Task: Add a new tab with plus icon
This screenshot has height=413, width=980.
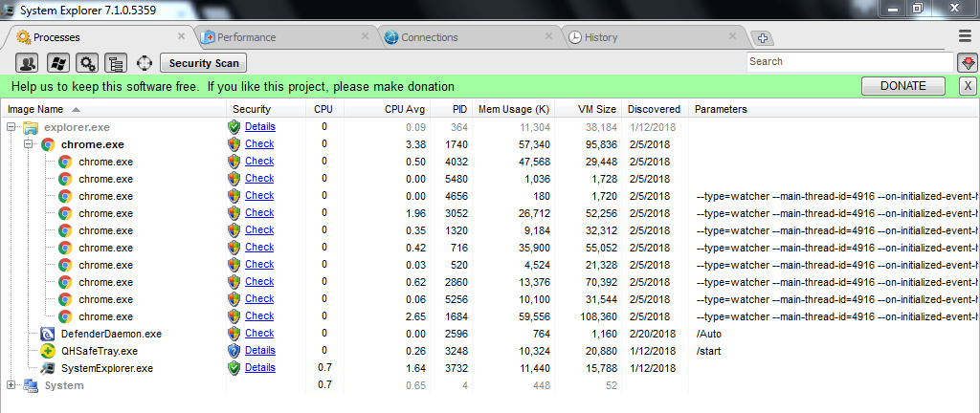Action: [762, 38]
